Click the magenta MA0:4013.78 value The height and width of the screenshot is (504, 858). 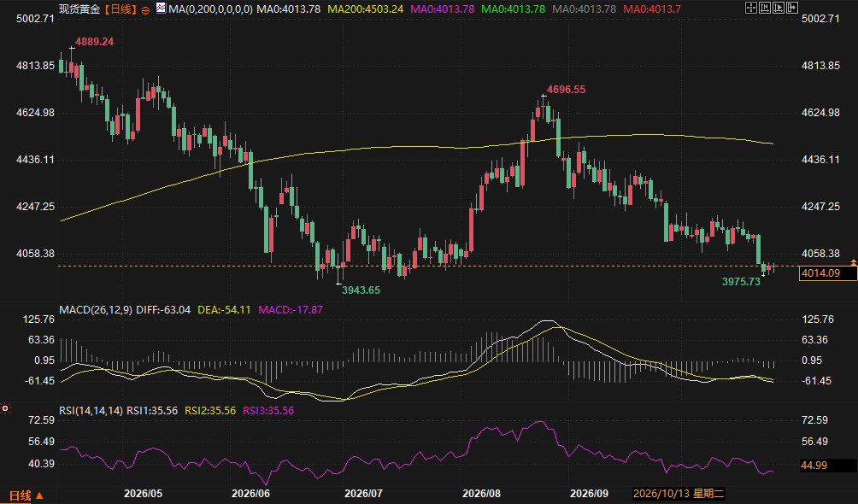pos(442,9)
